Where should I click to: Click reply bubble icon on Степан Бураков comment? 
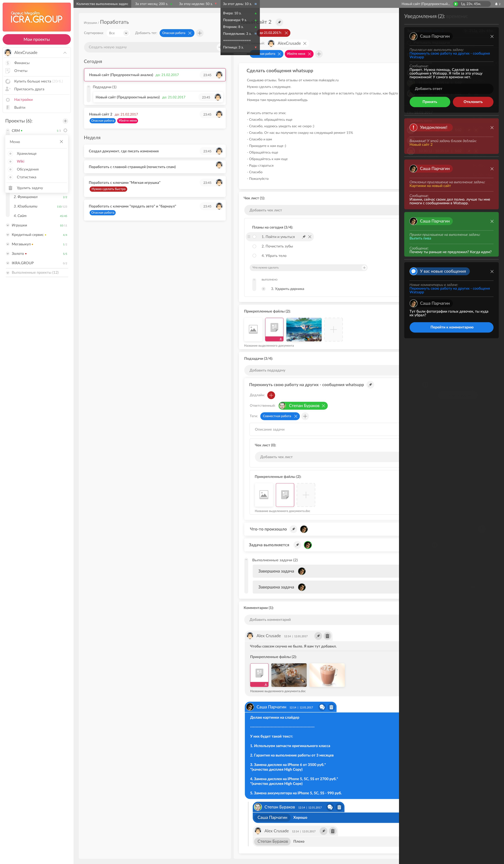coord(330,807)
